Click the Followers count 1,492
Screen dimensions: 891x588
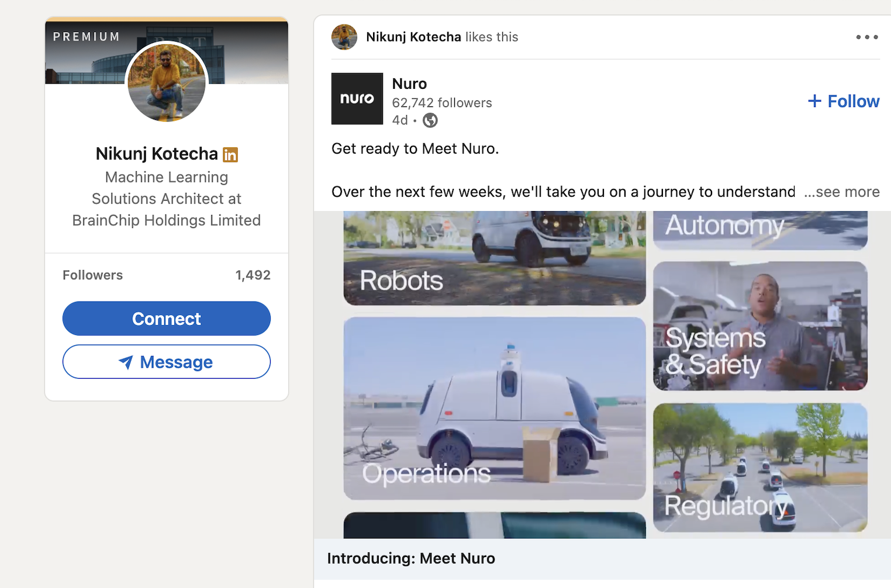253,275
